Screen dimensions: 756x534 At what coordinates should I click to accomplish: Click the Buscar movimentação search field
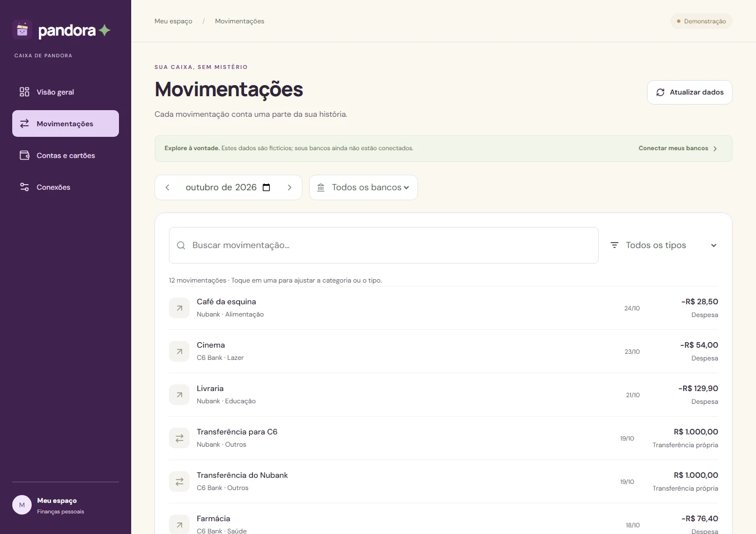coord(384,245)
